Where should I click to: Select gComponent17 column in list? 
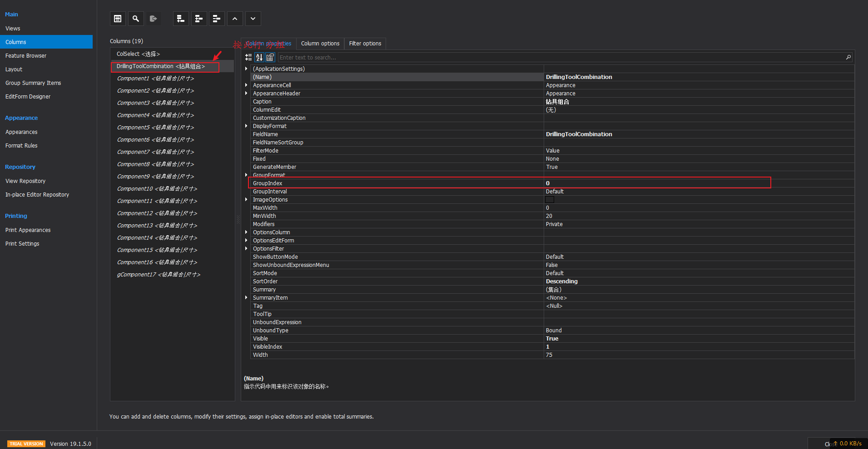173,275
